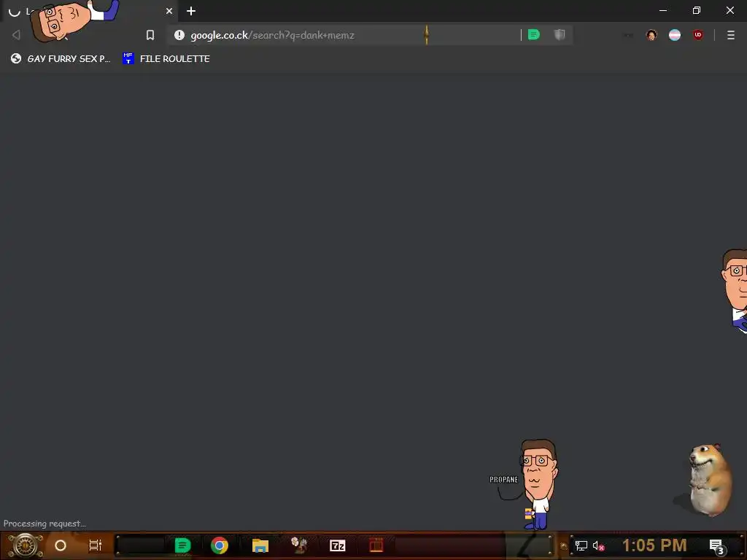Click the hamster desktop pet
The image size is (747, 560).
pos(710,480)
